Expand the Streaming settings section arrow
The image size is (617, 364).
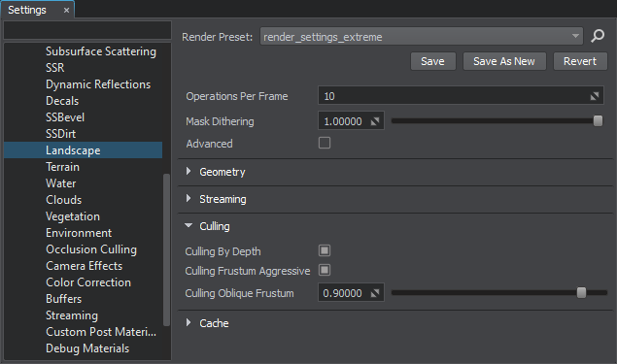189,199
